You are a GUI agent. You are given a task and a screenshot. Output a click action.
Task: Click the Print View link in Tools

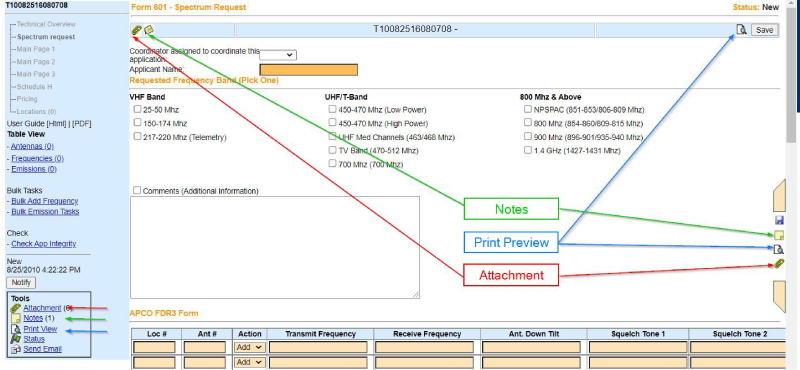40,329
